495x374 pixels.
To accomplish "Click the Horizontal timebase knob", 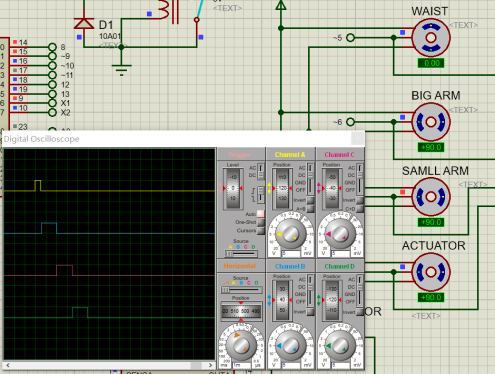I will click(x=241, y=346).
